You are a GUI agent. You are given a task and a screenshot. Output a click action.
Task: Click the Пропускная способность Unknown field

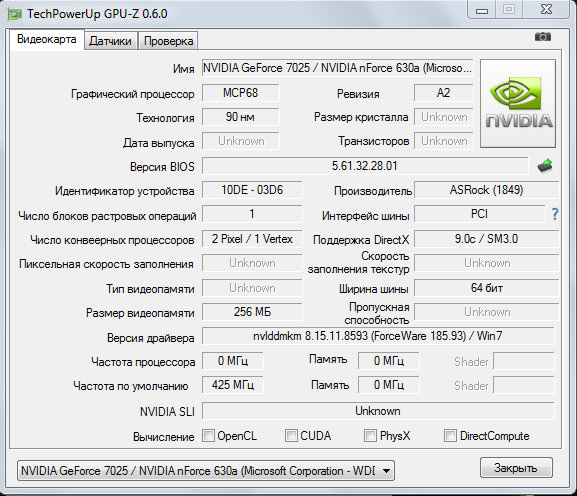click(x=486, y=312)
